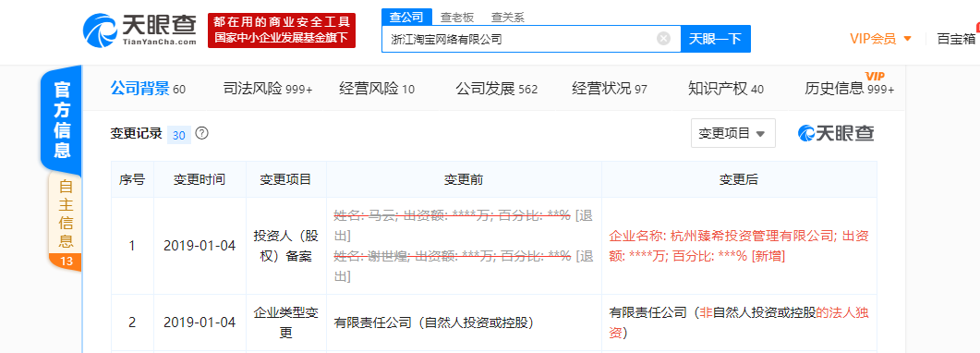
Task: Click the 变更项目 column header
Action: [x=285, y=179]
